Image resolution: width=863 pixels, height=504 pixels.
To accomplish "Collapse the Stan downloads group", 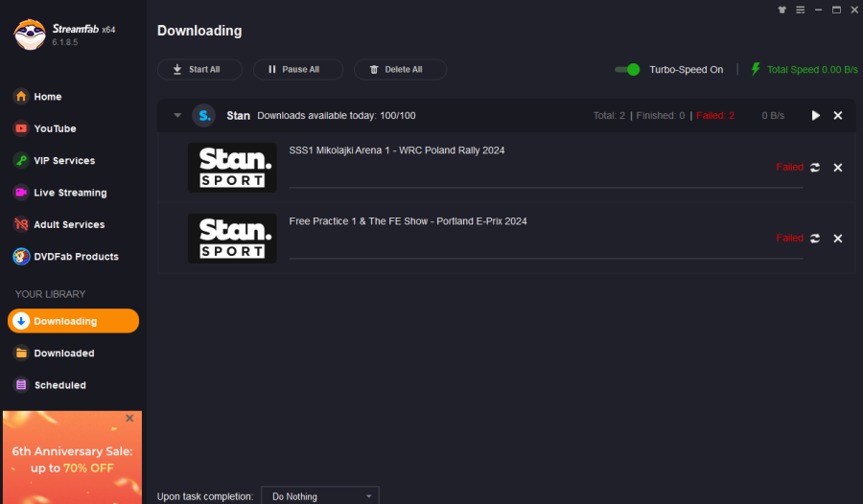I will [x=177, y=115].
